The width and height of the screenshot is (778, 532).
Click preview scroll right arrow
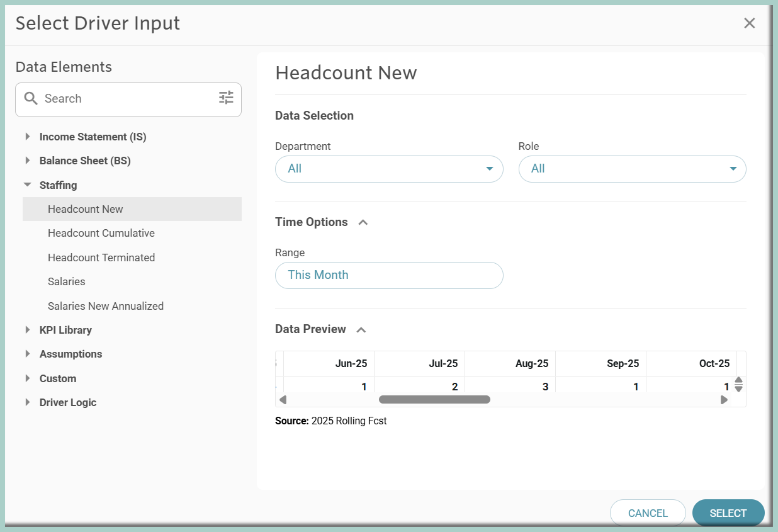(724, 400)
